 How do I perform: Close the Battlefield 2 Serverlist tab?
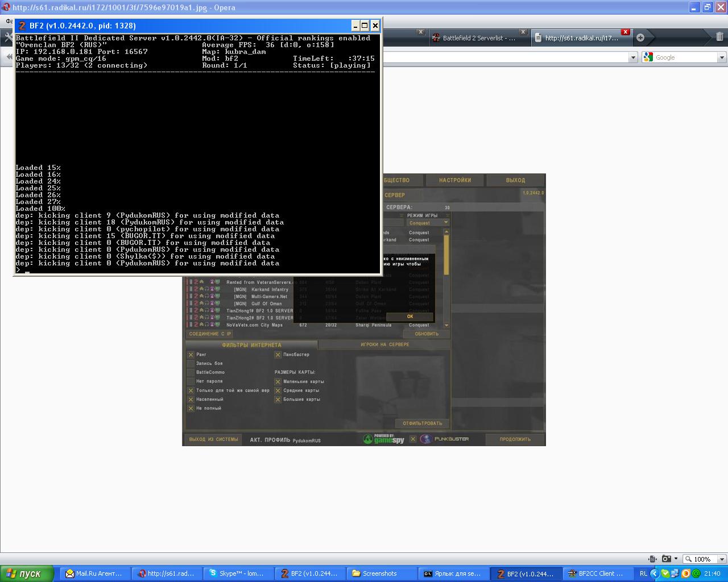523,32
